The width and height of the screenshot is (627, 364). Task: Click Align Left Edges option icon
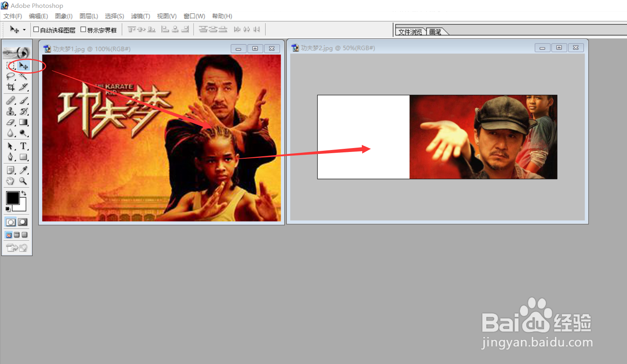pos(165,29)
